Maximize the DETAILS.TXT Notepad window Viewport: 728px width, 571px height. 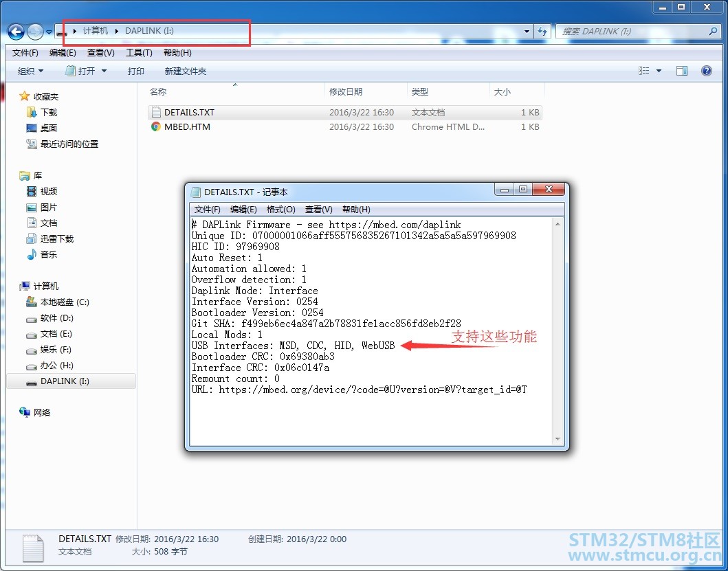[522, 190]
